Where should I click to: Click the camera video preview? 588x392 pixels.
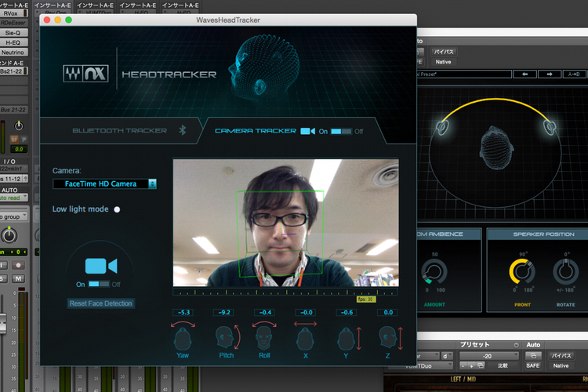point(285,223)
